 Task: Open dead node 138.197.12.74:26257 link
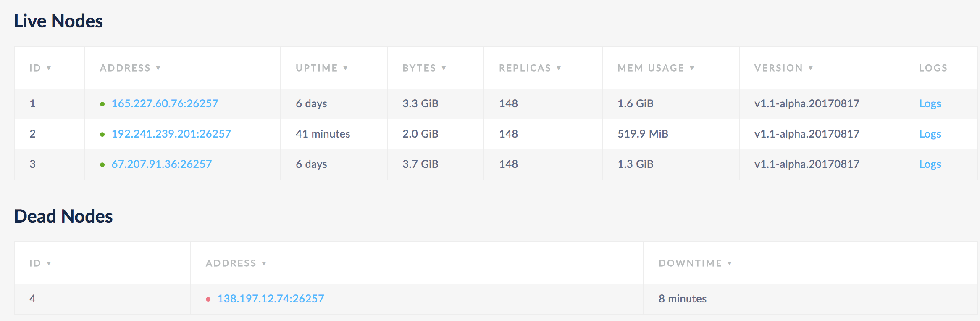point(271,299)
